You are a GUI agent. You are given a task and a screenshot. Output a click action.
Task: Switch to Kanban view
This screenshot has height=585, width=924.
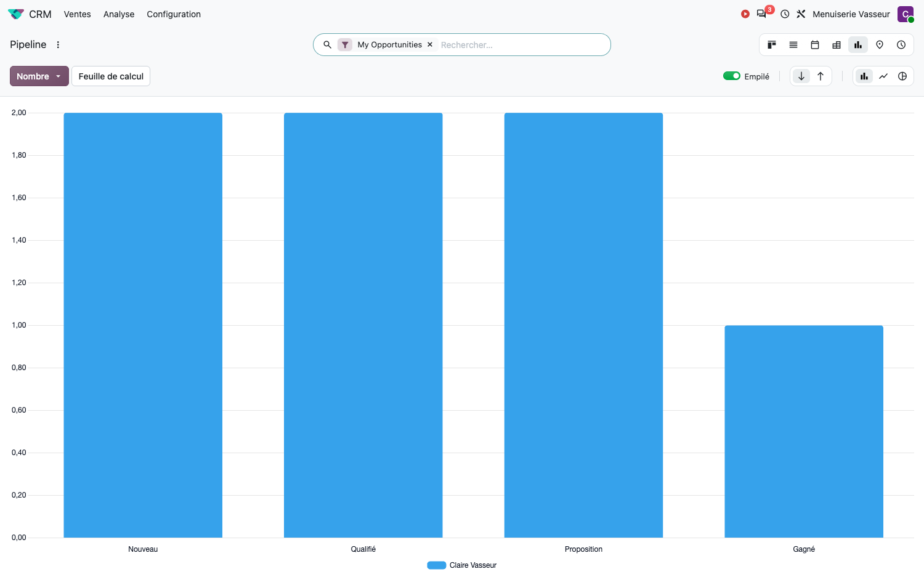click(x=772, y=44)
